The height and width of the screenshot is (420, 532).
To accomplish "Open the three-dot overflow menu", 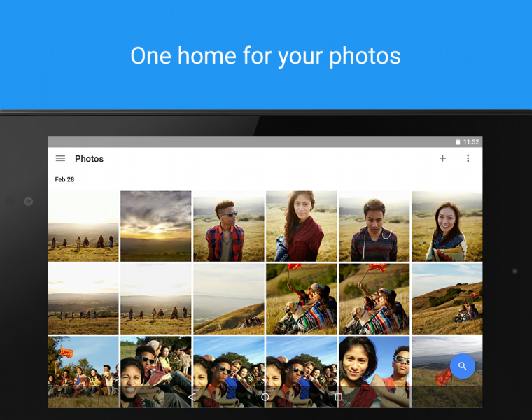I will pos(468,158).
